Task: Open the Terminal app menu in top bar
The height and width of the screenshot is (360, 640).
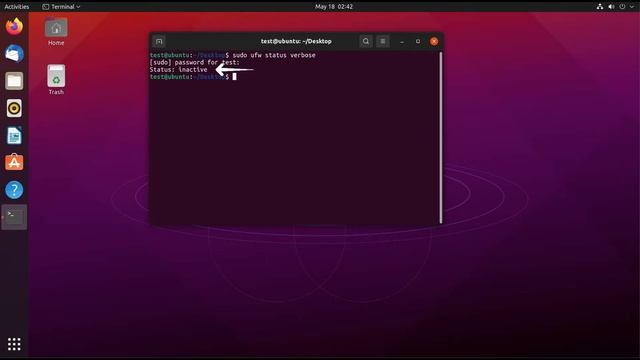Action: pyautogui.click(x=61, y=7)
